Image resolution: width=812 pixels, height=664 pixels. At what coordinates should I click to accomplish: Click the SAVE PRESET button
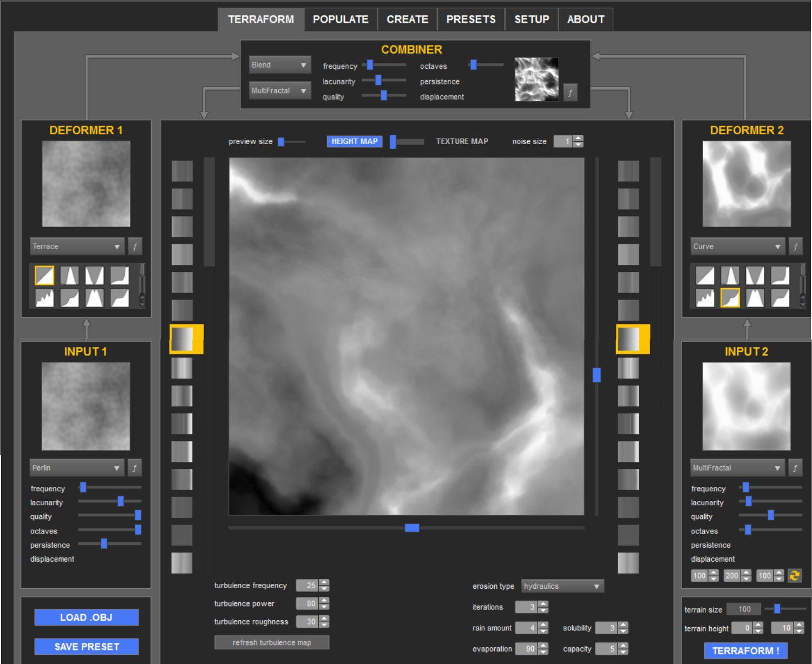[x=87, y=646]
